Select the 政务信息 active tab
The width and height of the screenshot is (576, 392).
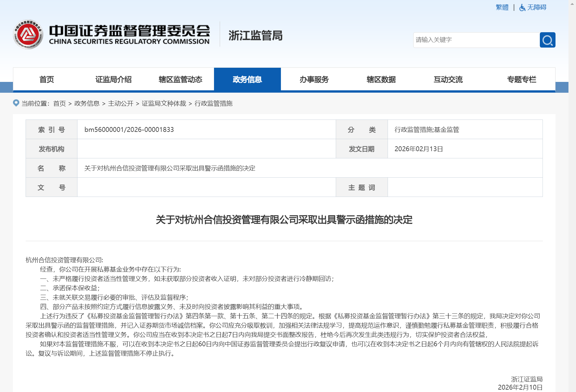(x=247, y=79)
